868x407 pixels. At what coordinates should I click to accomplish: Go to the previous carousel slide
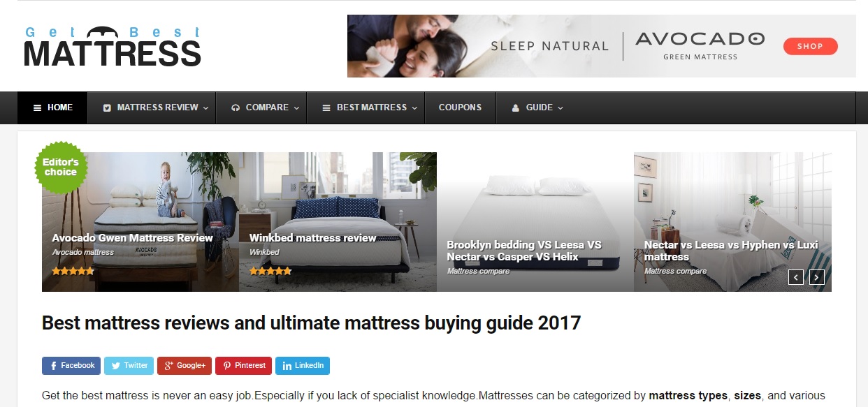point(796,277)
